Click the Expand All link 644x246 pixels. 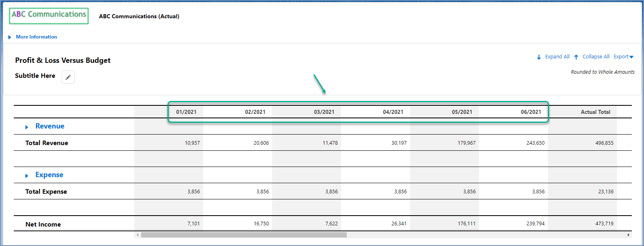click(x=557, y=57)
